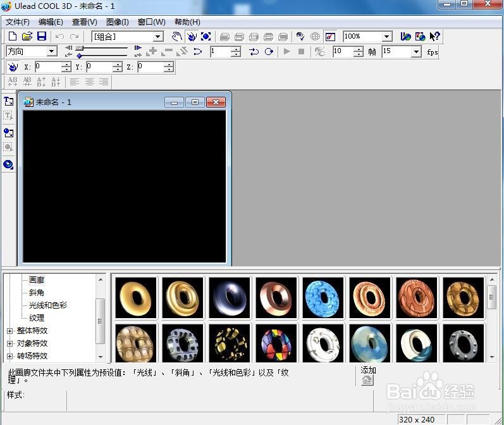504x425 pixels.
Task: Open the 15 fps frame rate dropdown
Action: point(416,51)
